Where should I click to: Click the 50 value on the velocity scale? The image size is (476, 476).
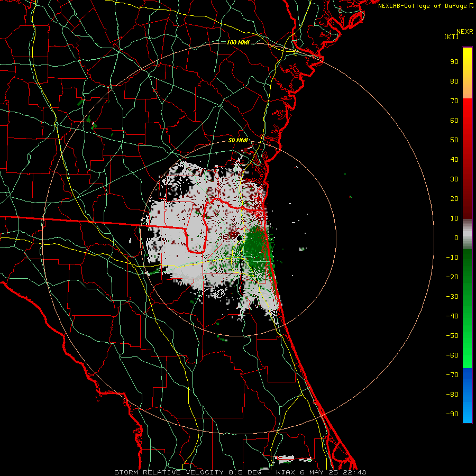click(x=454, y=140)
